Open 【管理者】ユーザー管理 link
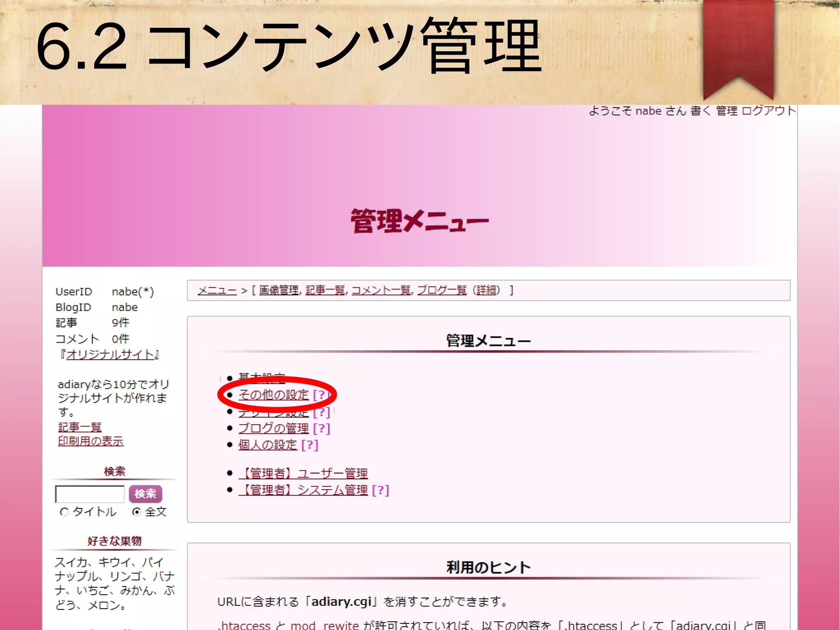 [303, 473]
